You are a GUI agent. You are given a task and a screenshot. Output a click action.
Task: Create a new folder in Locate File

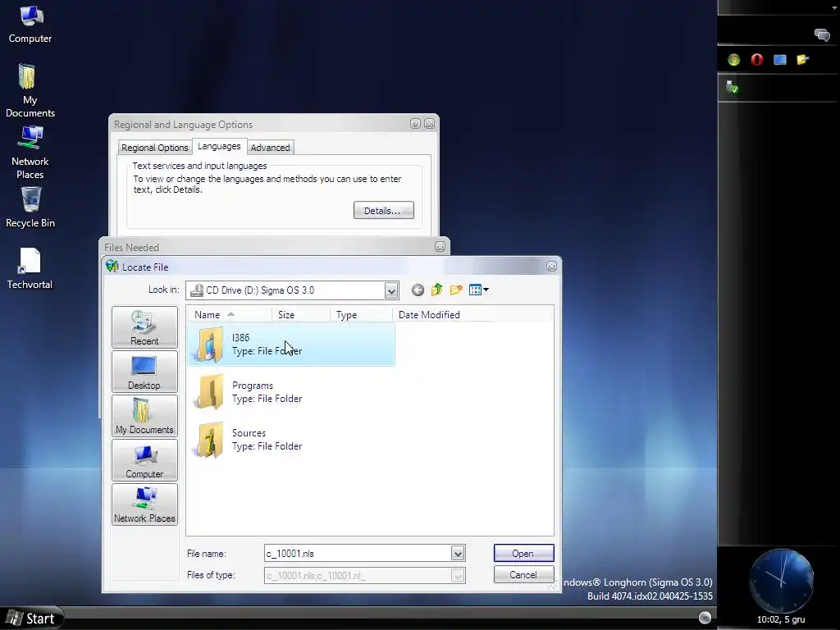click(x=456, y=290)
